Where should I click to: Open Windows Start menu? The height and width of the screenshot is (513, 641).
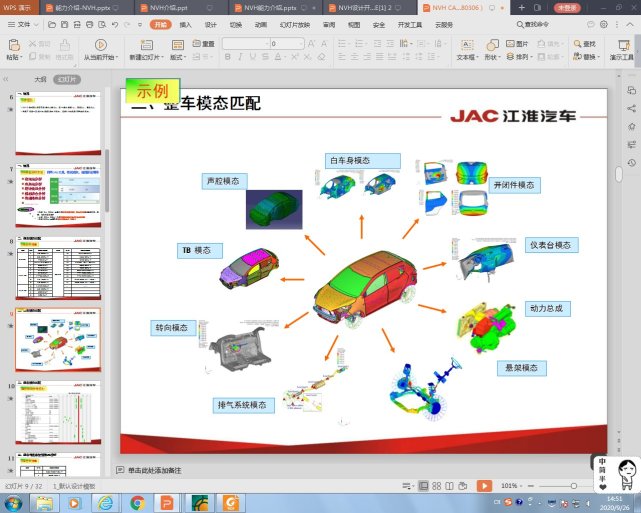[13, 503]
